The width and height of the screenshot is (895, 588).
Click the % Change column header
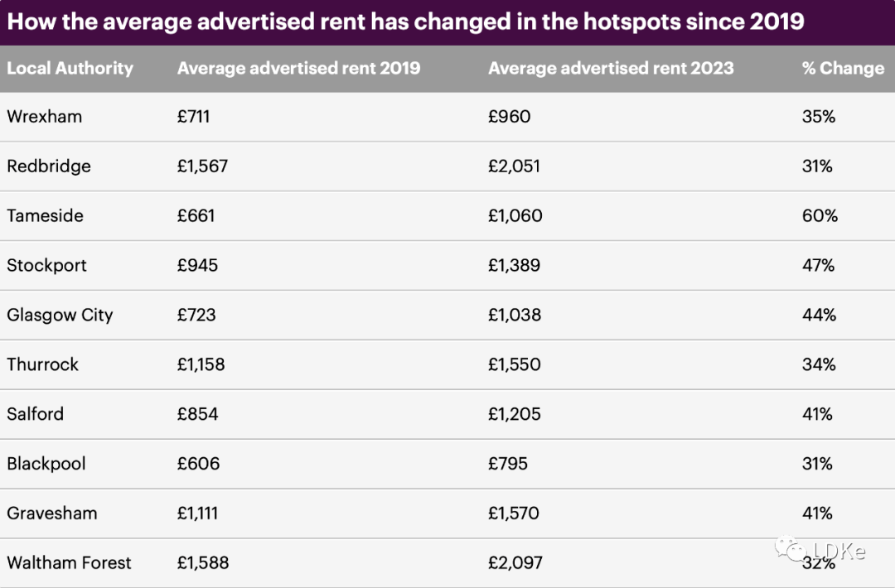[843, 69]
